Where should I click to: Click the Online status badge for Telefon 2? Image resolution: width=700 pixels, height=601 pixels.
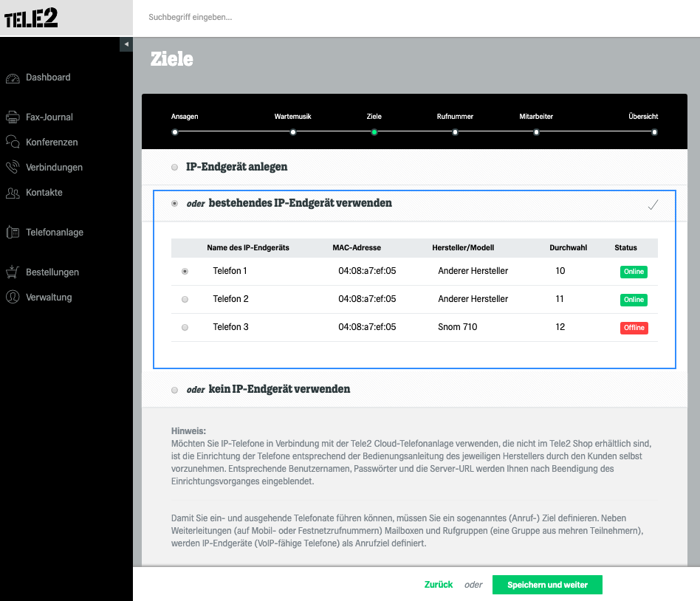point(634,300)
